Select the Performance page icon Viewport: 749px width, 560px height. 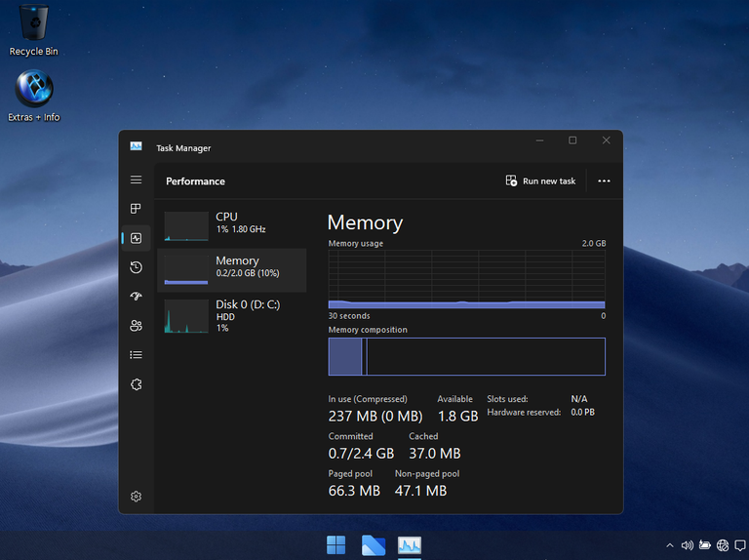point(137,238)
